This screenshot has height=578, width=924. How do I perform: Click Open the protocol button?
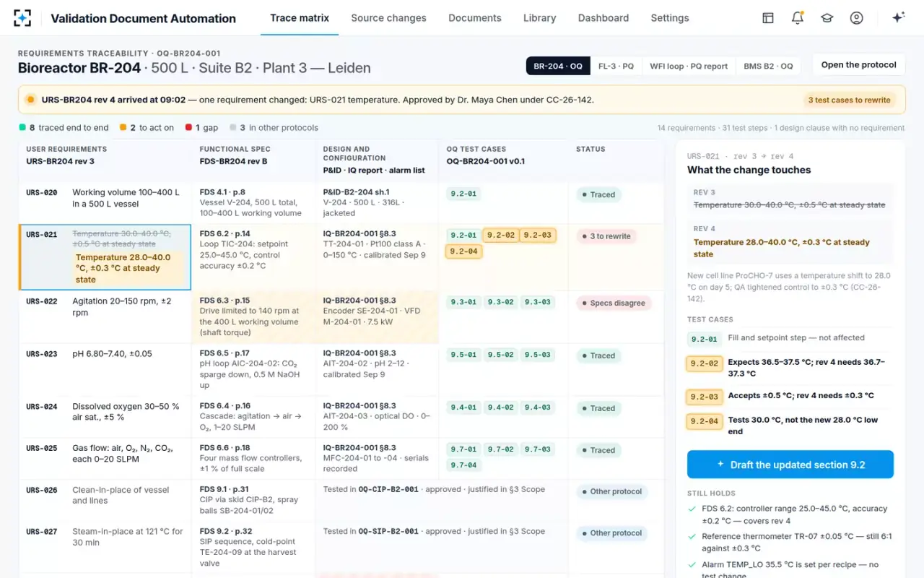pyautogui.click(x=858, y=65)
